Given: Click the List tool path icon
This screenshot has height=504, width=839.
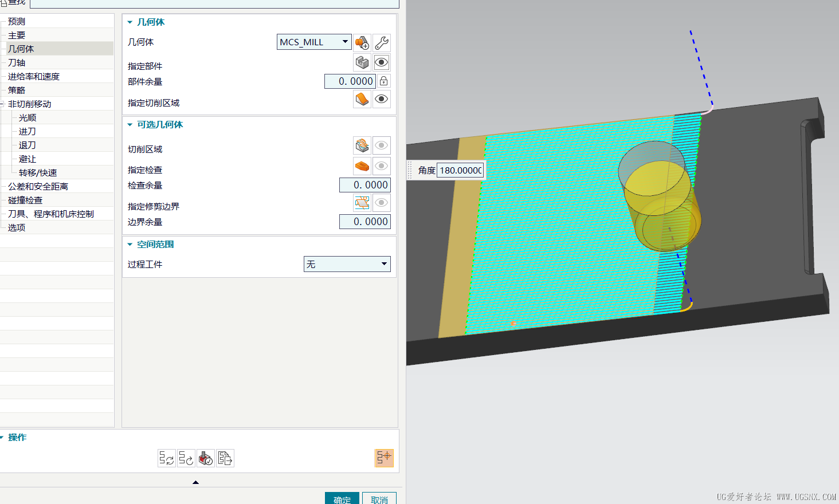Looking at the screenshot, I should [225, 458].
